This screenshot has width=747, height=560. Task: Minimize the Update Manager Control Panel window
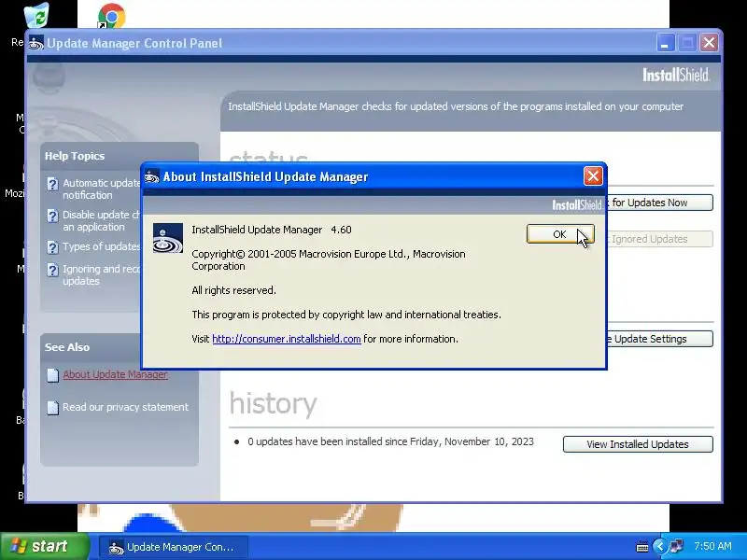[x=666, y=43]
